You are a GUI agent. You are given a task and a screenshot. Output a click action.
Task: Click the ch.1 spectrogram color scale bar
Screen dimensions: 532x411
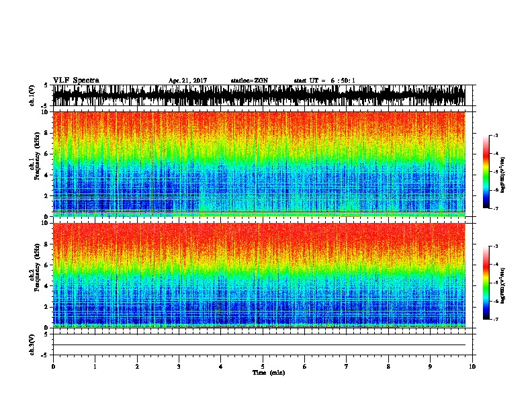tap(486, 172)
